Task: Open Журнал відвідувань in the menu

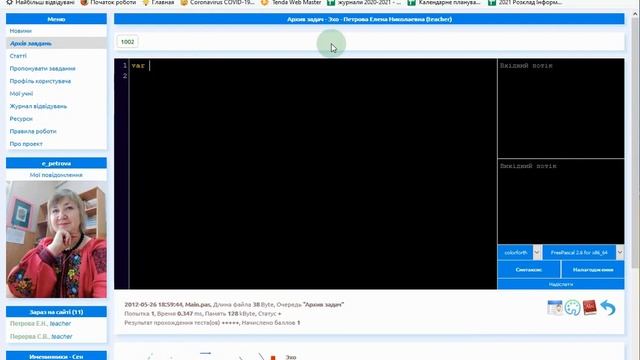Action: point(38,106)
